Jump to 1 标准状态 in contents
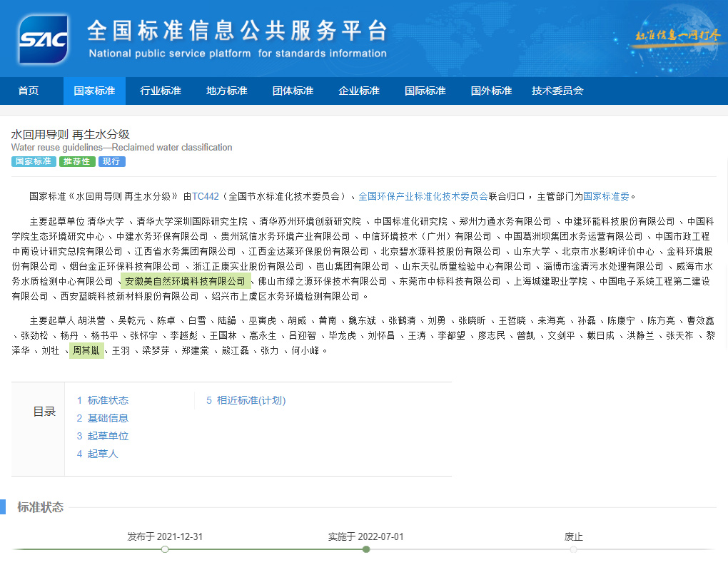 (103, 400)
